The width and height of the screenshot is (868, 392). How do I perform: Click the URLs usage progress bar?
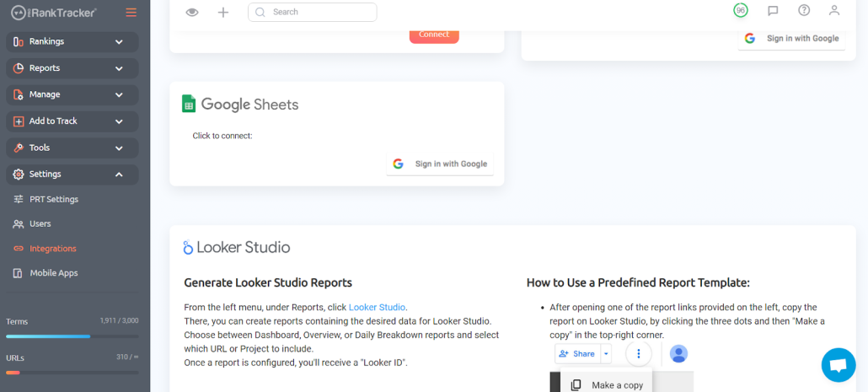(72, 373)
